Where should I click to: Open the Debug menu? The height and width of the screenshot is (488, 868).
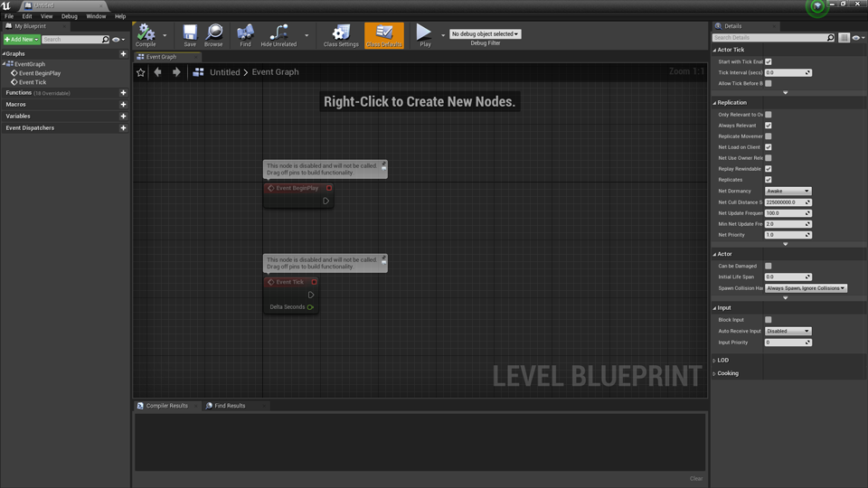coord(70,16)
